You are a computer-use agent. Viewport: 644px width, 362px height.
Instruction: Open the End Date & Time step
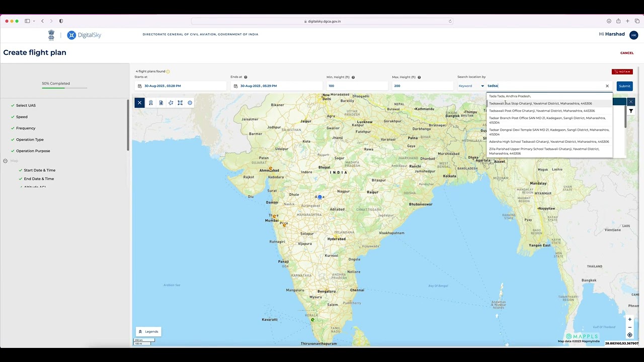coord(39,179)
